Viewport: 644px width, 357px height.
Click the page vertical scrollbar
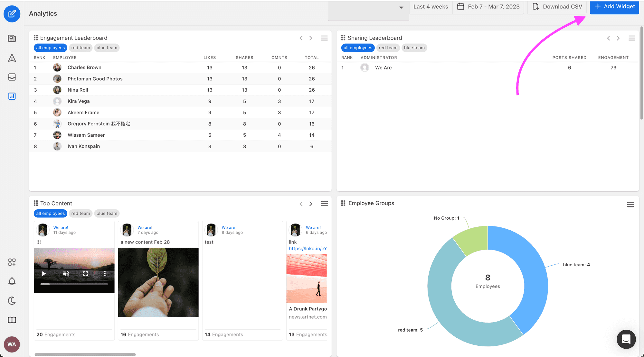pos(642,73)
